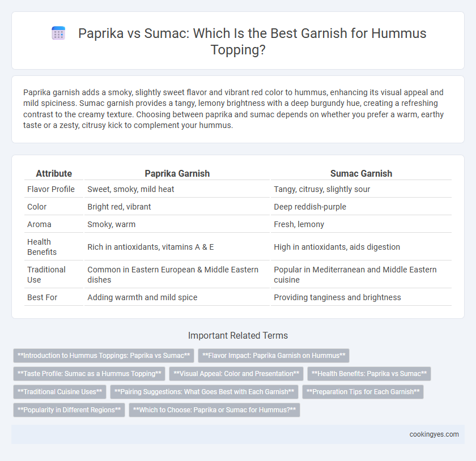Visit the cookingyes.com footer link

[434, 434]
